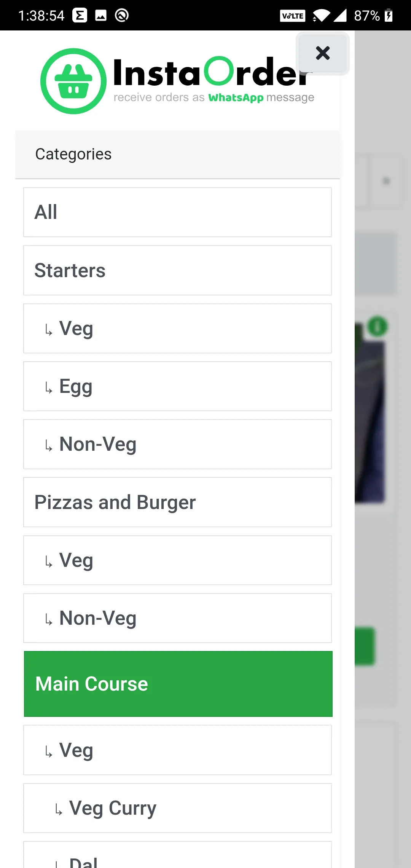
Task: Open the Veg Curry subcategory
Action: [x=177, y=808]
